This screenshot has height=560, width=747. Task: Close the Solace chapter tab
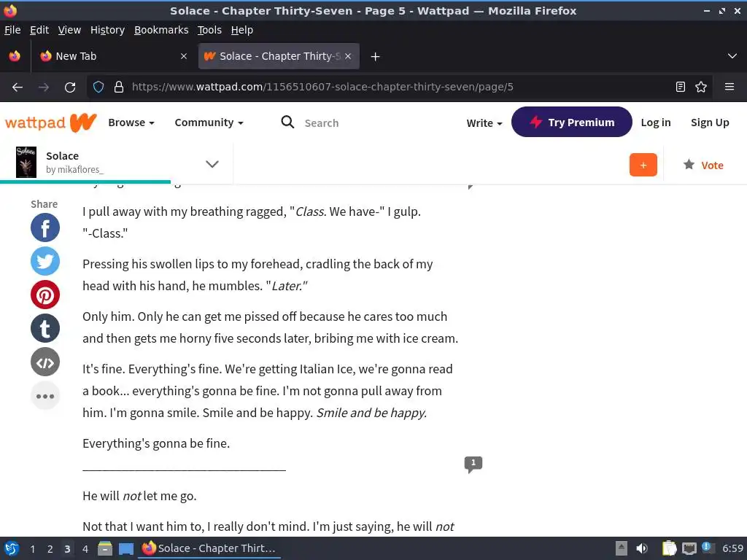[x=348, y=56]
